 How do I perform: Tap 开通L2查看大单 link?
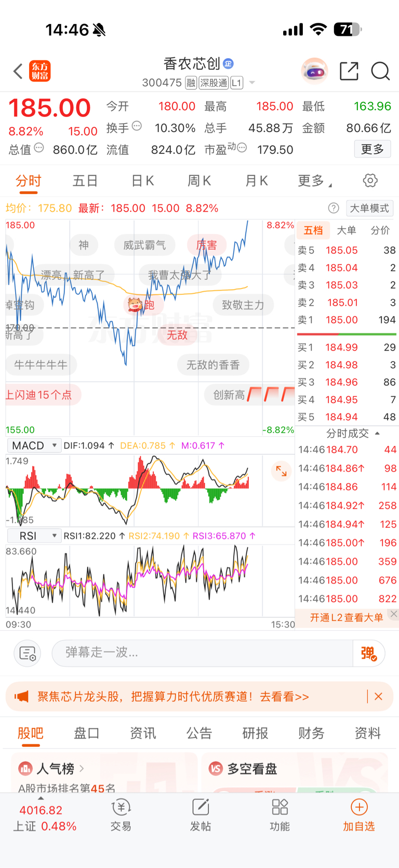click(x=347, y=617)
